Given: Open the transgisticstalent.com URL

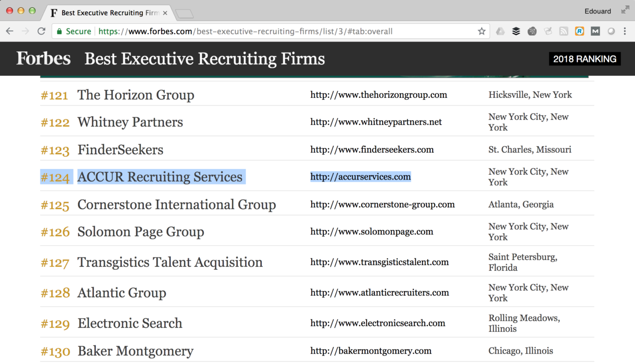Looking at the screenshot, I should pos(380,262).
